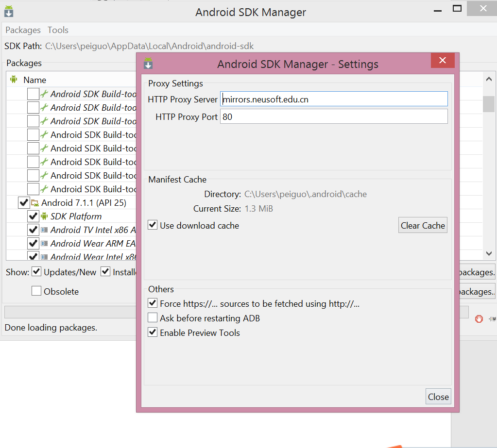Click the Name column header

coord(35,80)
